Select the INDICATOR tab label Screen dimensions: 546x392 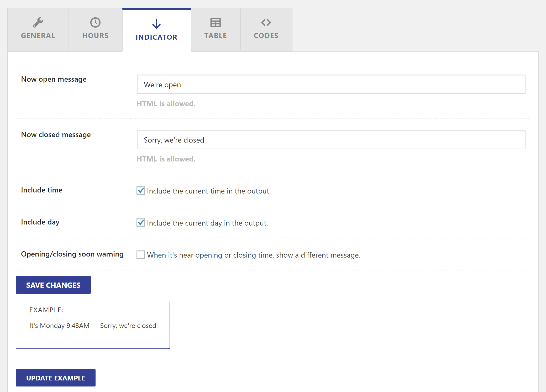tap(156, 37)
